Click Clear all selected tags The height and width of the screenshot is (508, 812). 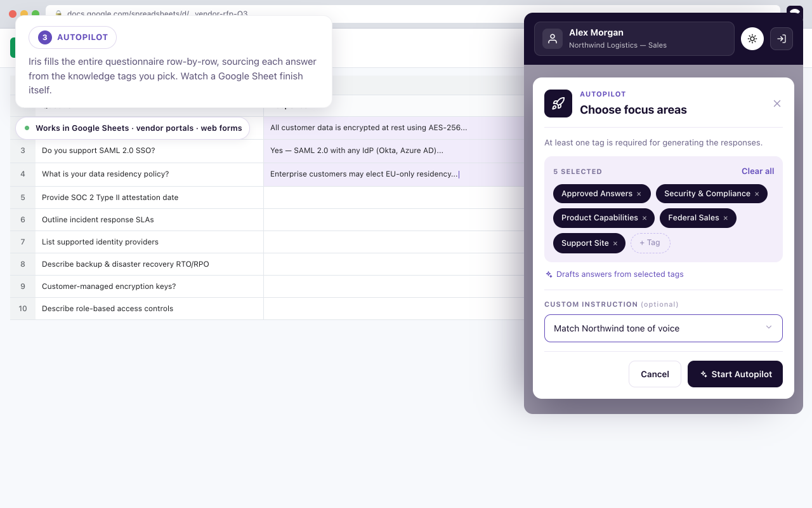758,171
